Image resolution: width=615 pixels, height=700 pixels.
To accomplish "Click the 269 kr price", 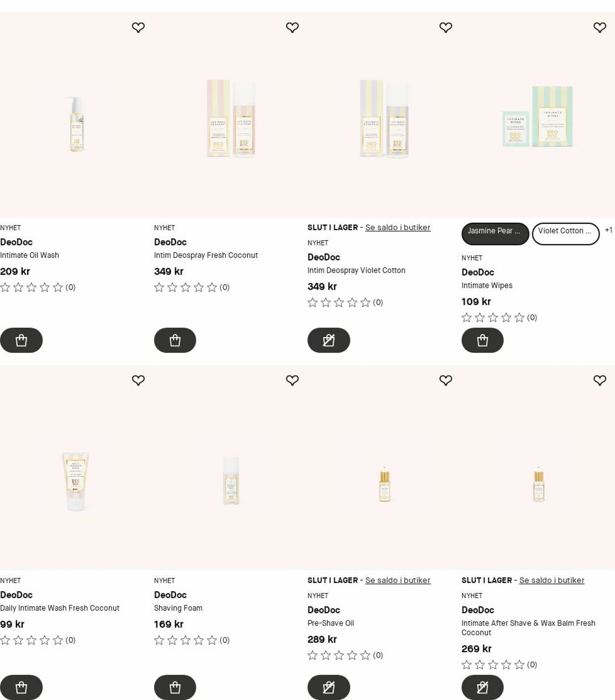I will coord(476,649).
